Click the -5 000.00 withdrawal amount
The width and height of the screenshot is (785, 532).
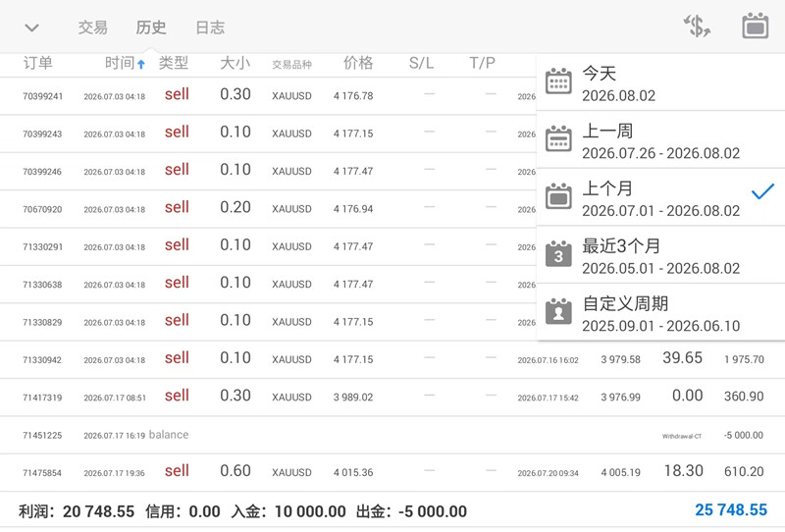(x=744, y=436)
